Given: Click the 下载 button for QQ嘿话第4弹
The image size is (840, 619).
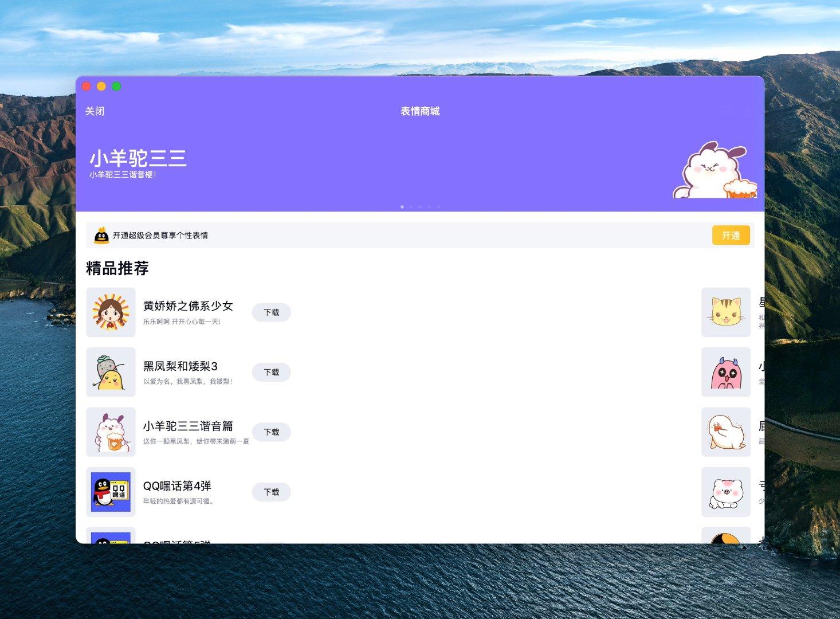Looking at the screenshot, I should [x=271, y=492].
